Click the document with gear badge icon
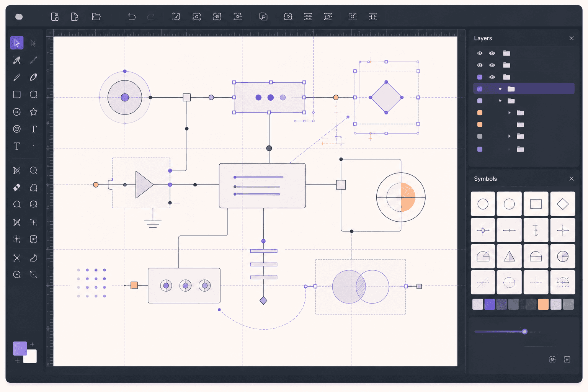588x392 pixels. pyautogui.click(x=75, y=16)
